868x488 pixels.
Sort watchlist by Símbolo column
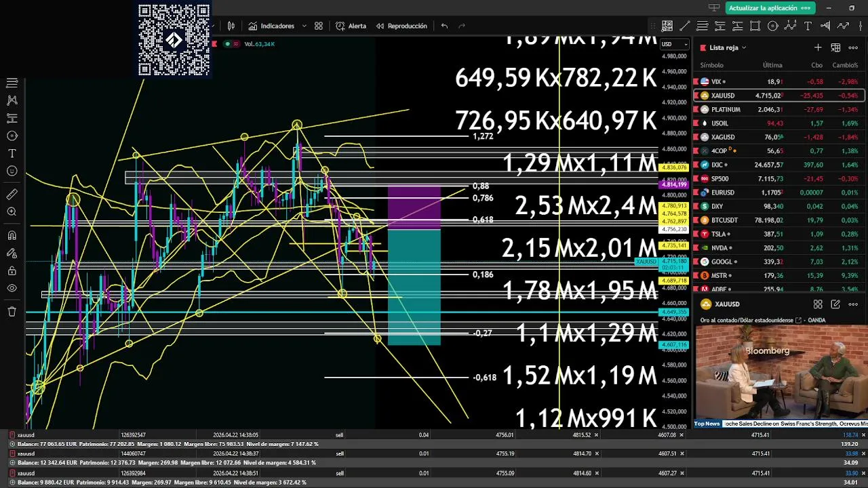712,65
